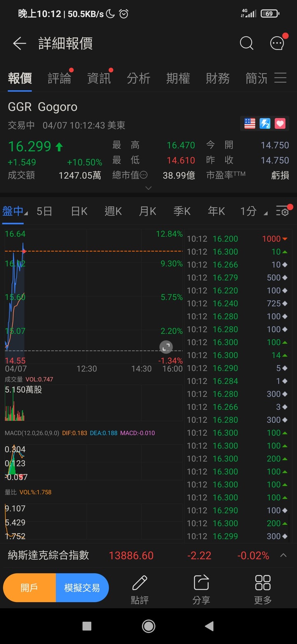Select the 報價 tab
The image size is (297, 644).
point(20,78)
